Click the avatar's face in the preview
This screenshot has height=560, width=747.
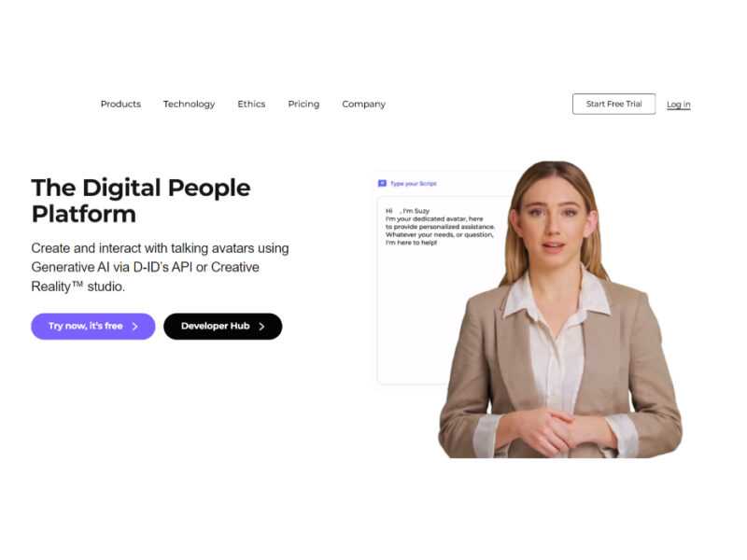point(553,221)
